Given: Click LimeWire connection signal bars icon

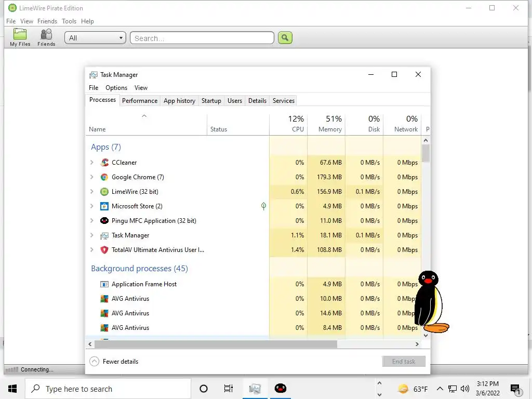Looking at the screenshot, I should tap(12, 369).
